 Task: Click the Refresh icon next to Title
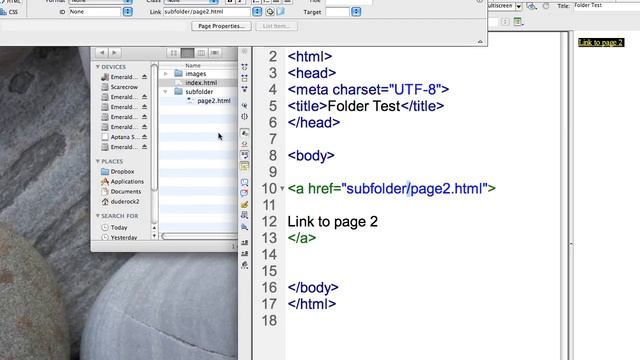546,6
